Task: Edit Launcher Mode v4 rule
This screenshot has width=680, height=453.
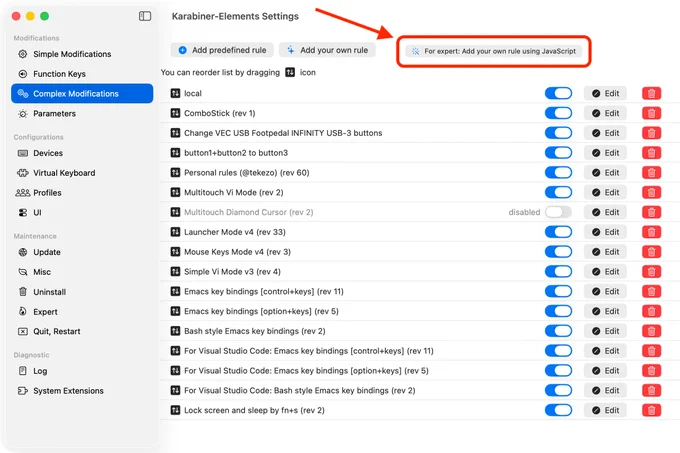Action: pos(605,232)
